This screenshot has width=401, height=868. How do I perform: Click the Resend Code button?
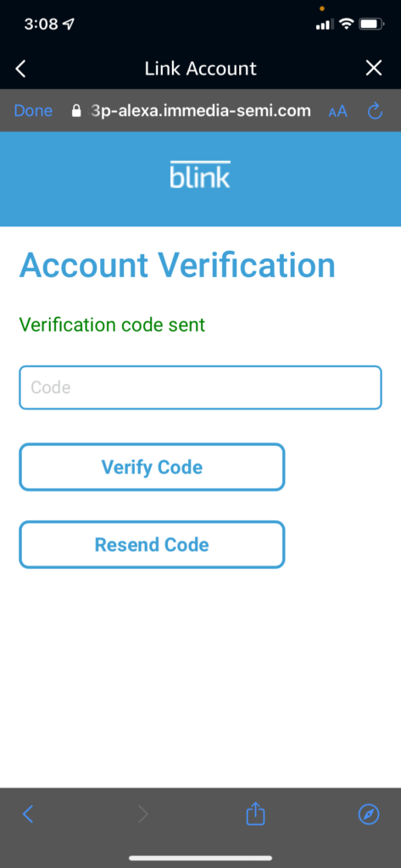coord(152,544)
